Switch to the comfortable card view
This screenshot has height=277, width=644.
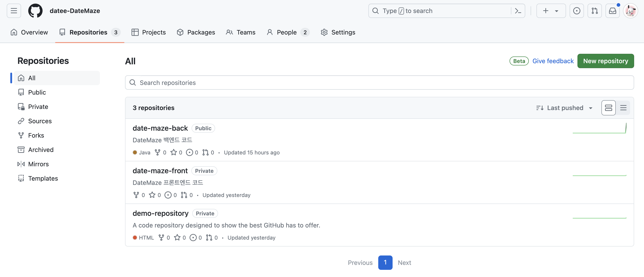click(608, 108)
